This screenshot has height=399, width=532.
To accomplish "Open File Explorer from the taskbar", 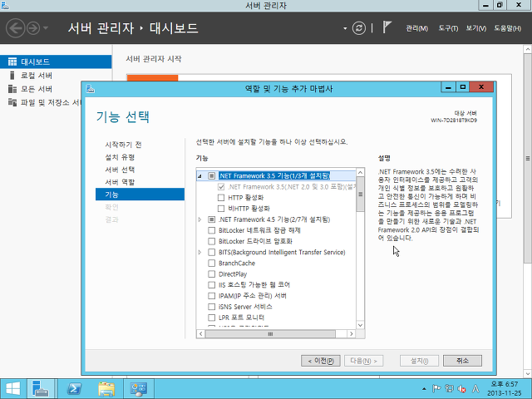I will 106,389.
